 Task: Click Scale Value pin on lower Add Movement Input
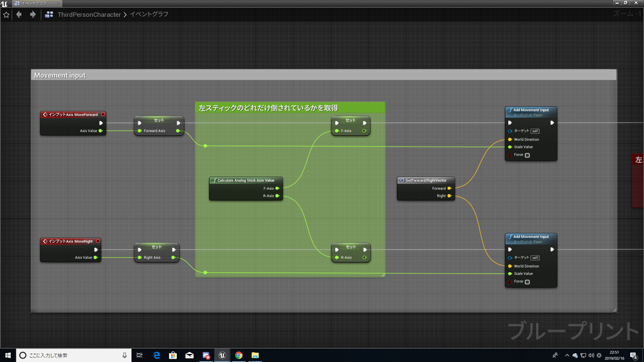[x=510, y=274]
